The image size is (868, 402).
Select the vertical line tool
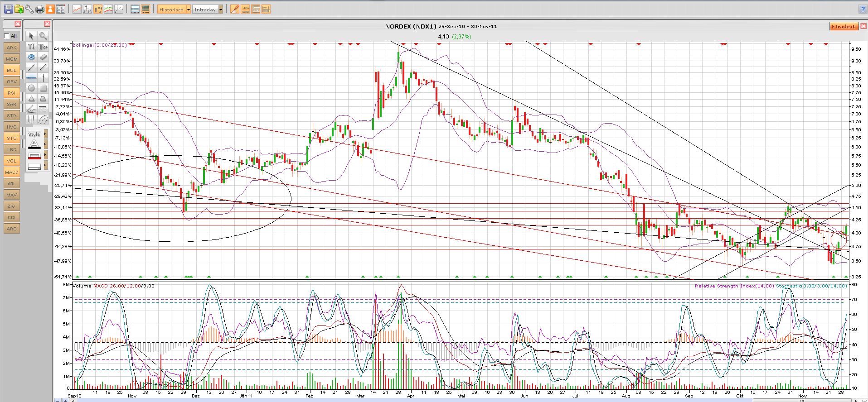[43, 78]
